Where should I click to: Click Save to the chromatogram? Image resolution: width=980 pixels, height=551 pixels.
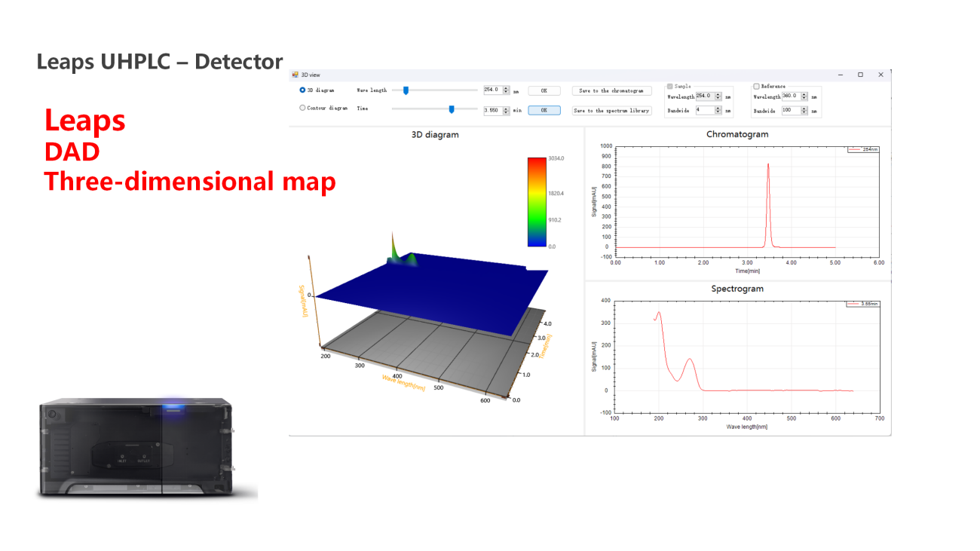coord(611,90)
